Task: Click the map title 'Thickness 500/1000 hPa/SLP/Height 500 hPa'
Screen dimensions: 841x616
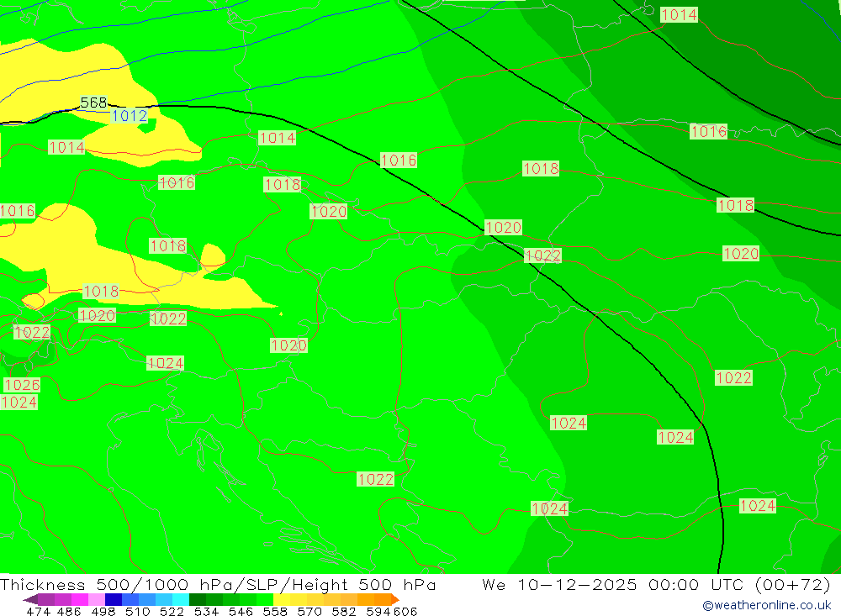Action: coord(218,584)
